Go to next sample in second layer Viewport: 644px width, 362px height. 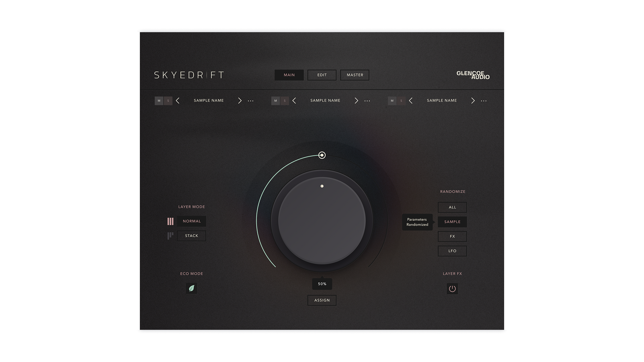[x=356, y=101]
